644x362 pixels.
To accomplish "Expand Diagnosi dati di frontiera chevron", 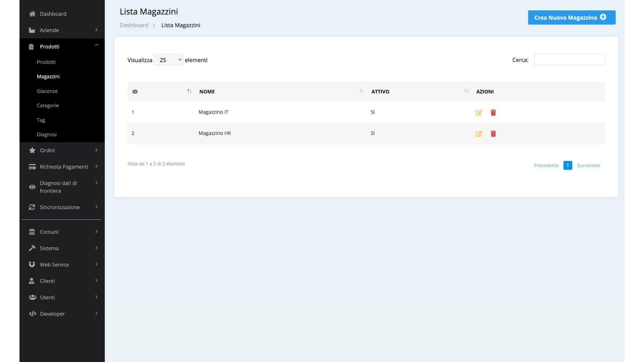I will pos(96,183).
